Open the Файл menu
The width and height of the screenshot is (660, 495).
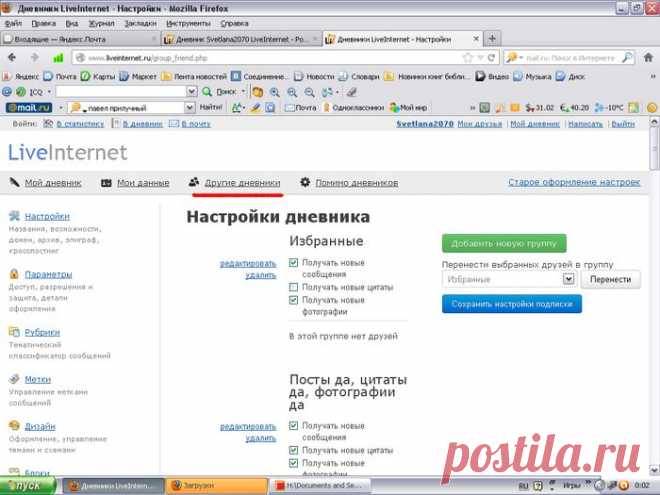pyautogui.click(x=13, y=23)
